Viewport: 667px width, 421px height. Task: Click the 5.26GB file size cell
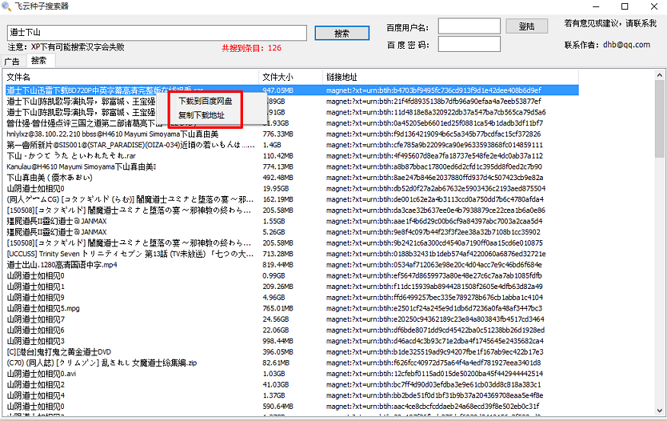tap(274, 232)
